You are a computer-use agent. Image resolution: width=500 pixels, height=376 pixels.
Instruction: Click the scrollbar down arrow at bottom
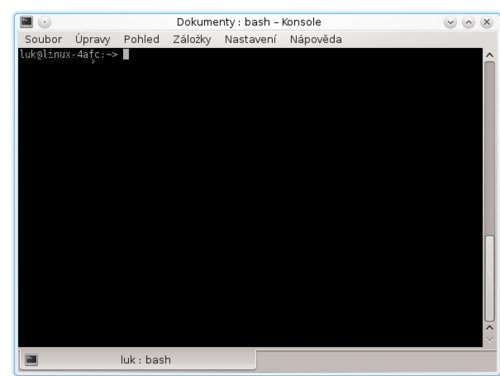pos(489,339)
